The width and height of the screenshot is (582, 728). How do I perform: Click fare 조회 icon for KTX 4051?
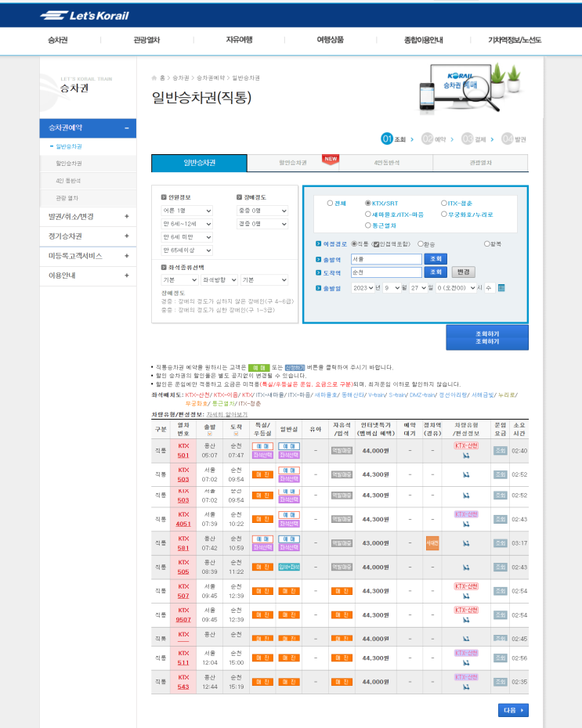[x=501, y=519]
